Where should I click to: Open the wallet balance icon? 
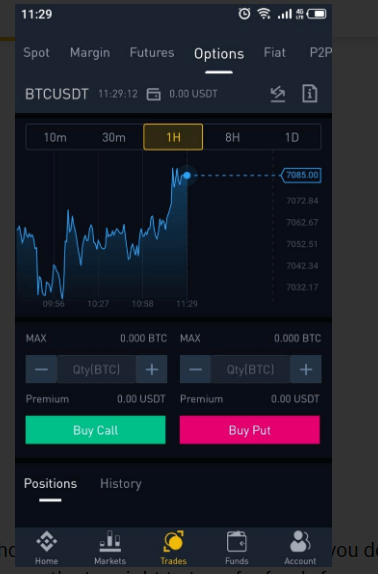tap(154, 94)
